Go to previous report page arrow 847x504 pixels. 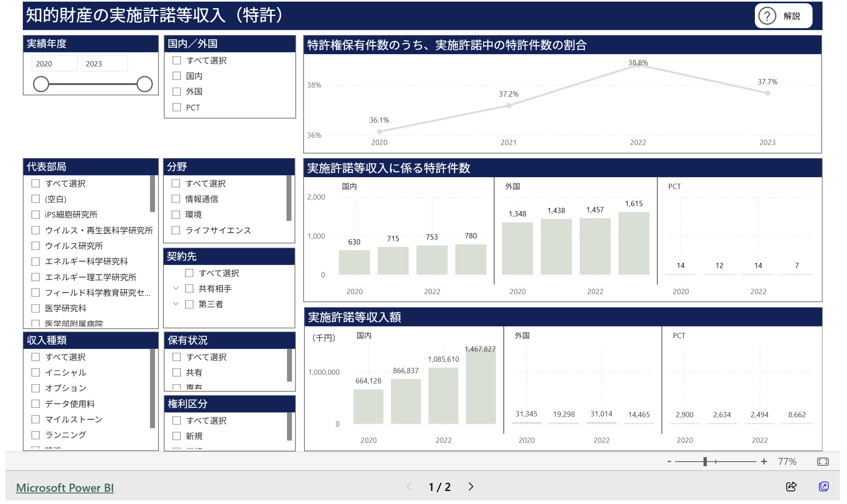409,486
